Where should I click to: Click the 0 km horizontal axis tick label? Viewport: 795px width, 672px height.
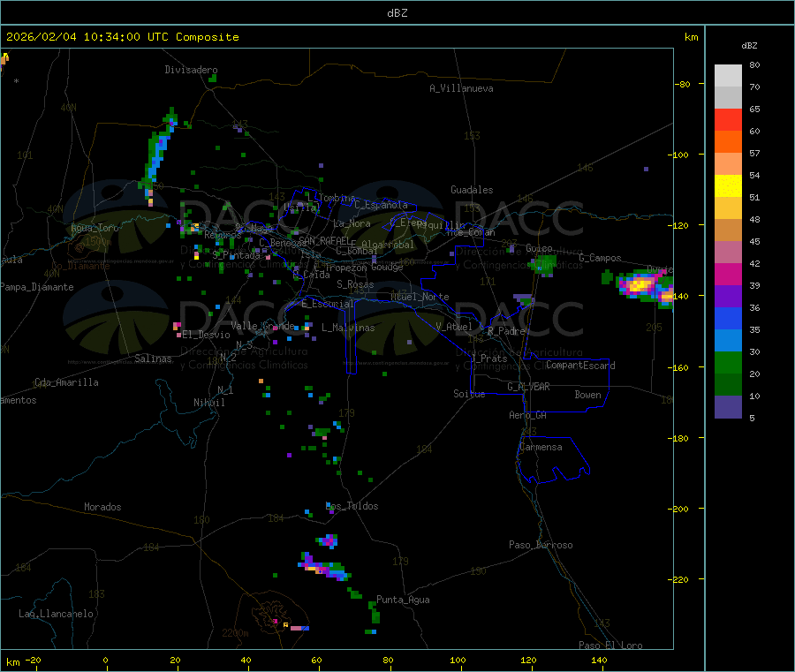105,660
